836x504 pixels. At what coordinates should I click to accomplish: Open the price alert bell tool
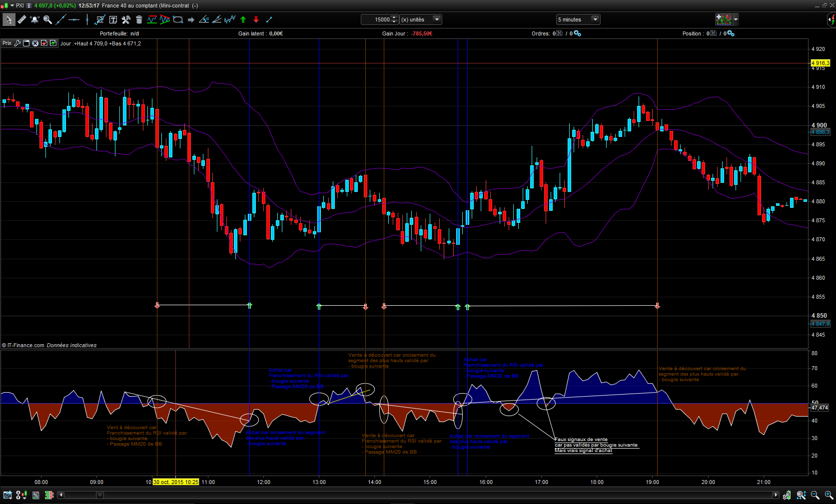34,19
